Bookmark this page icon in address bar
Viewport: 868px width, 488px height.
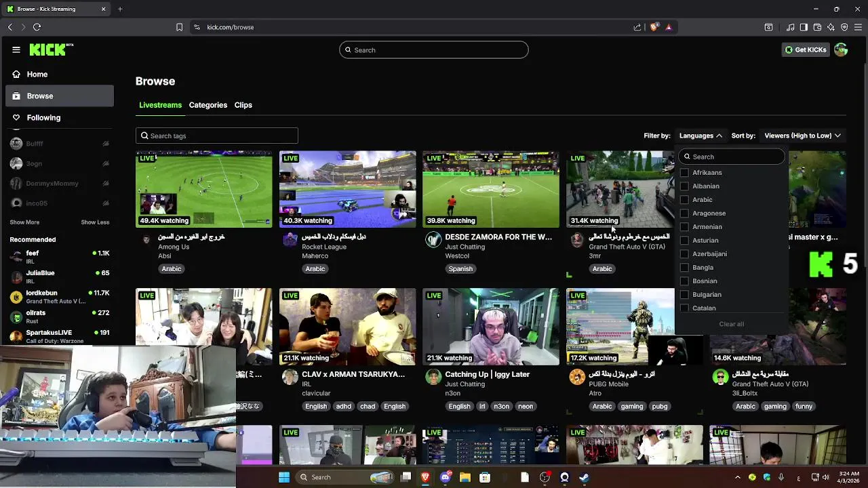click(179, 27)
